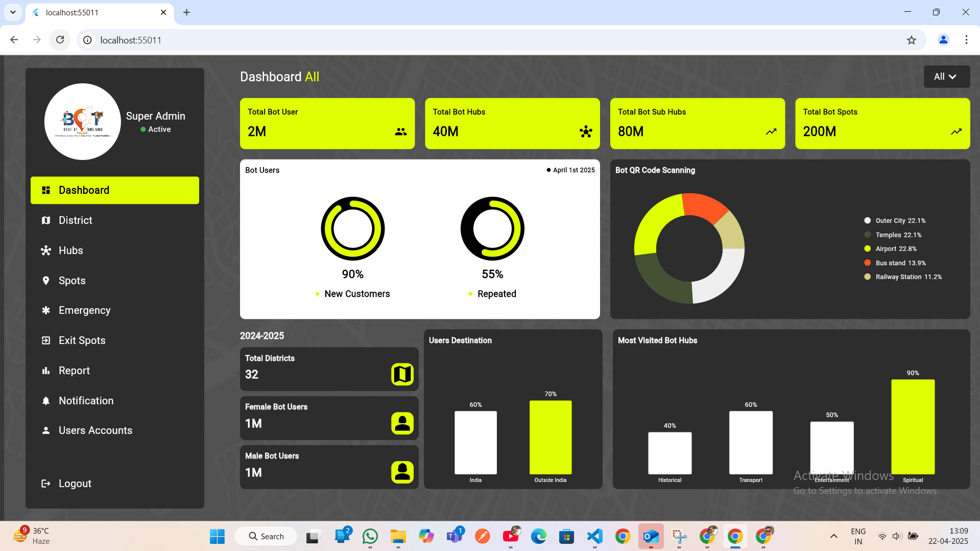Go to the Emergency section
The width and height of the screenshot is (980, 551).
point(84,310)
